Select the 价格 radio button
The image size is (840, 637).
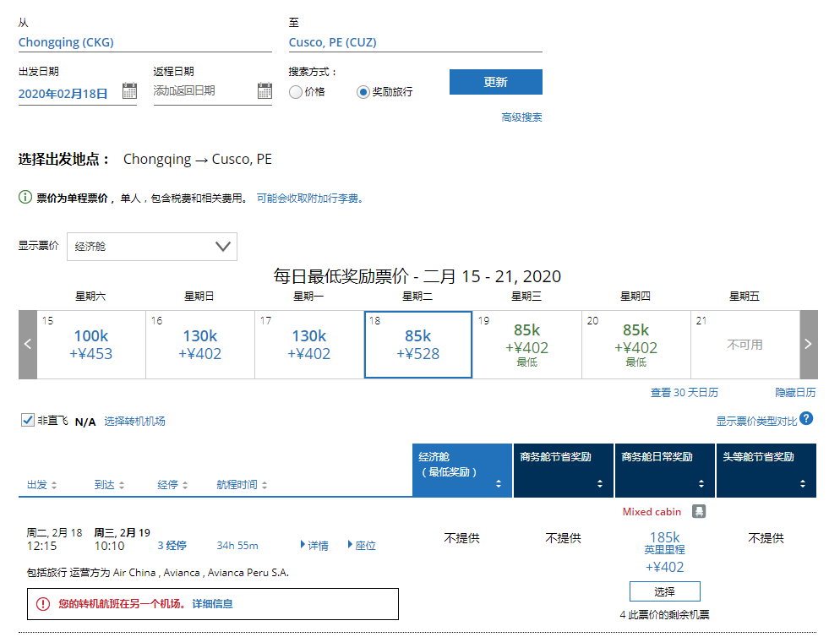pyautogui.click(x=296, y=92)
